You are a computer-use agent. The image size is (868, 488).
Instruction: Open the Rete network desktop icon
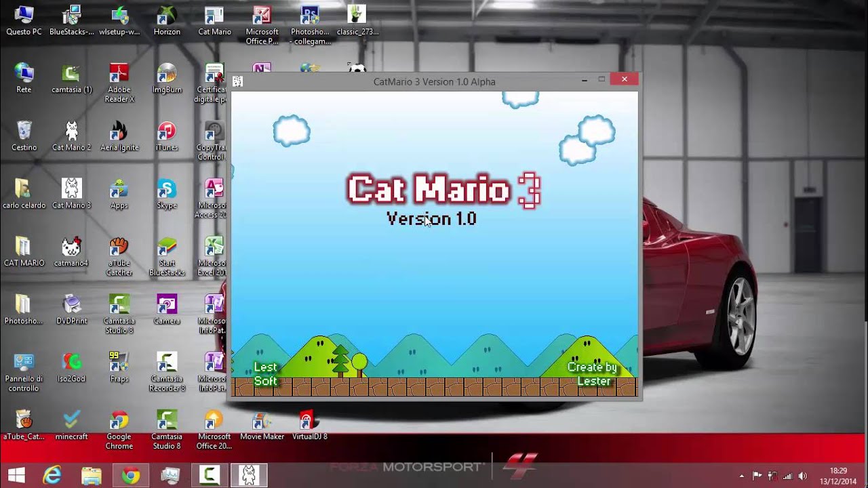coord(24,78)
